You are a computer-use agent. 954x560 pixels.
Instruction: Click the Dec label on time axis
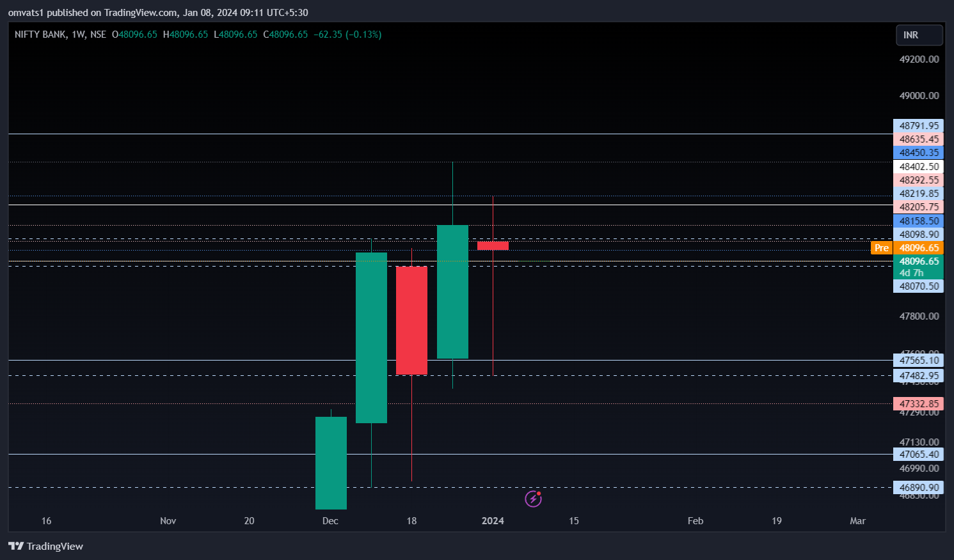click(x=330, y=521)
